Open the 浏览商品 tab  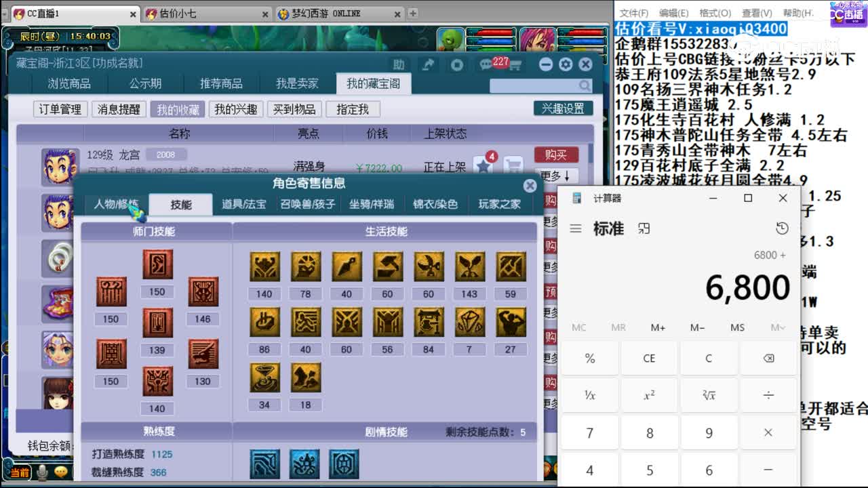coord(69,83)
